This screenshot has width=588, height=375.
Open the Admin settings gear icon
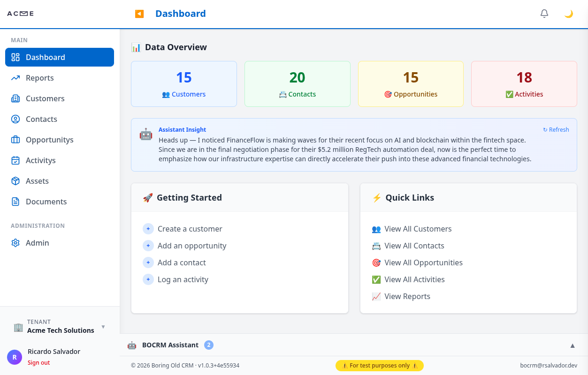15,243
